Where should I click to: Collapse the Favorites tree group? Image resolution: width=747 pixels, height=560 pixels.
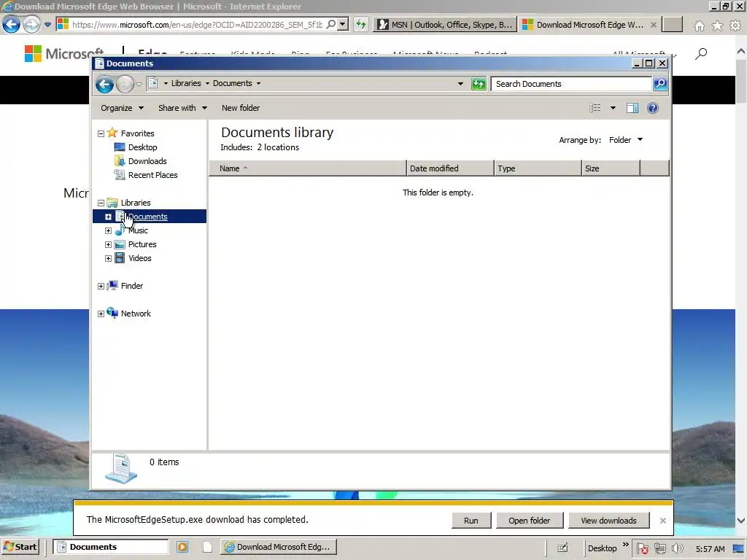coord(101,134)
